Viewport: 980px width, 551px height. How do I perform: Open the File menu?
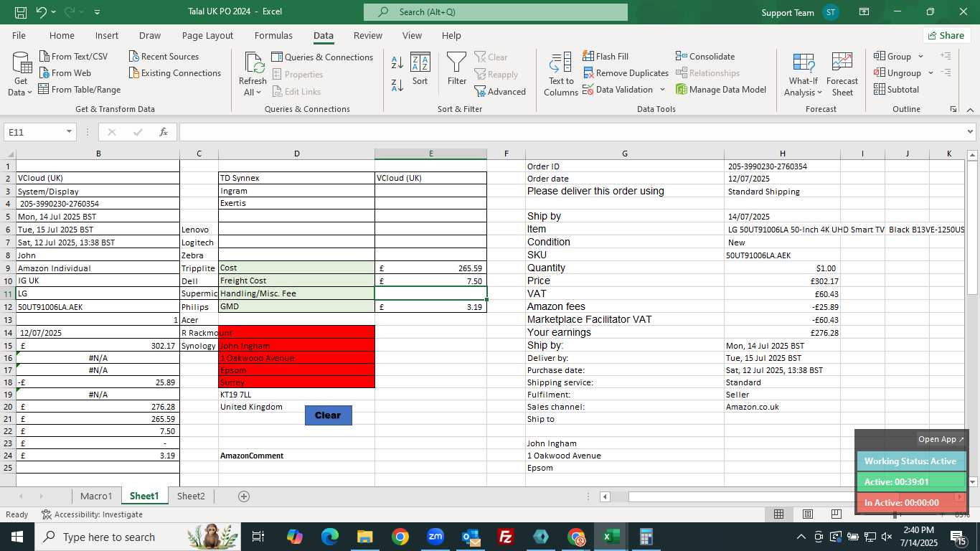[x=19, y=35]
